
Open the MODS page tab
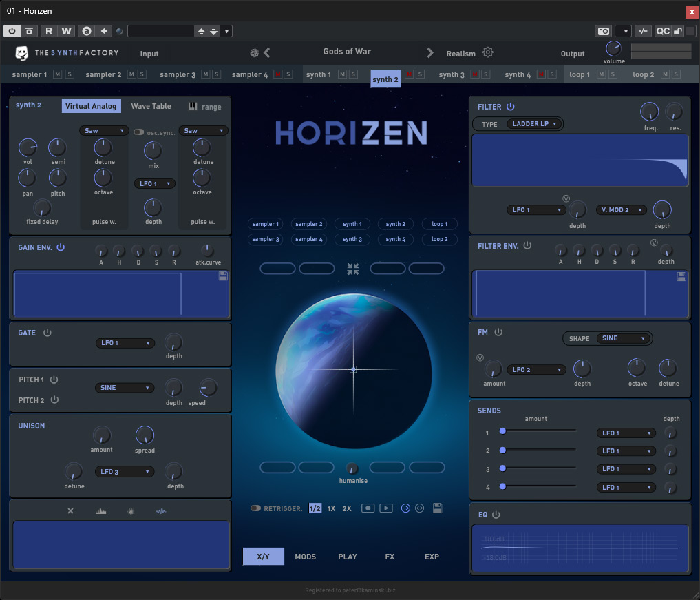click(306, 557)
